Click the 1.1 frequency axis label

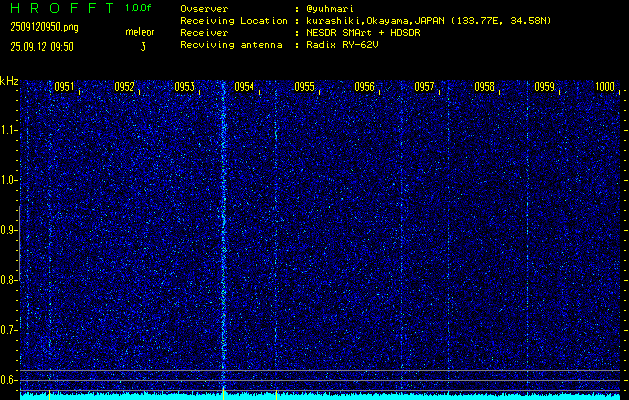pos(7,130)
